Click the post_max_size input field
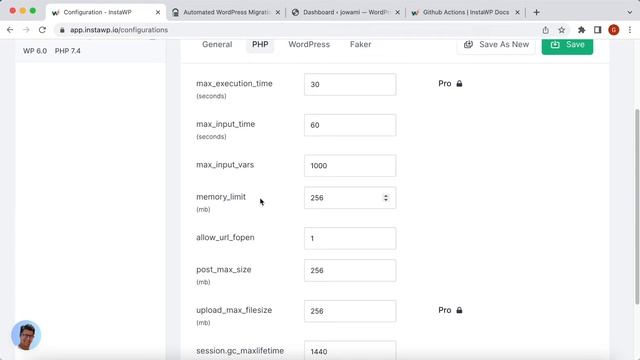This screenshot has height=360, width=640. tap(350, 270)
